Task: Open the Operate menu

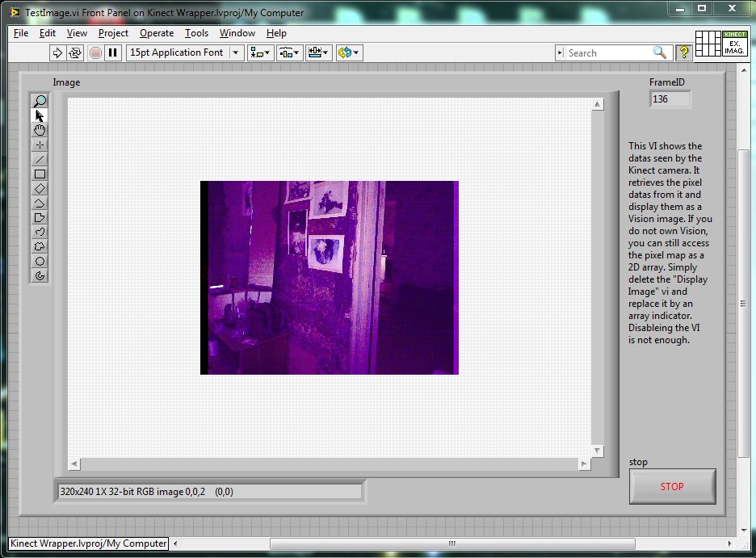Action: tap(156, 33)
